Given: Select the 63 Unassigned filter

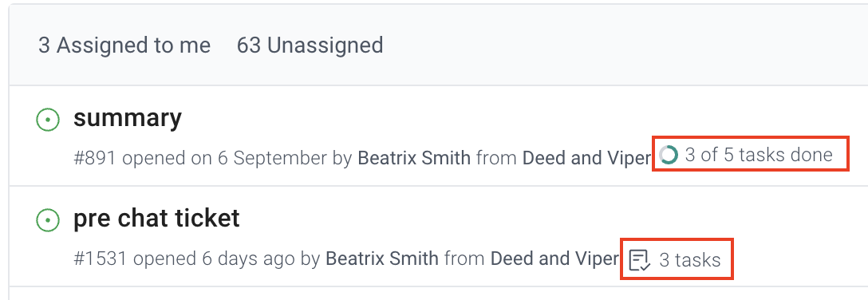Looking at the screenshot, I should [310, 45].
